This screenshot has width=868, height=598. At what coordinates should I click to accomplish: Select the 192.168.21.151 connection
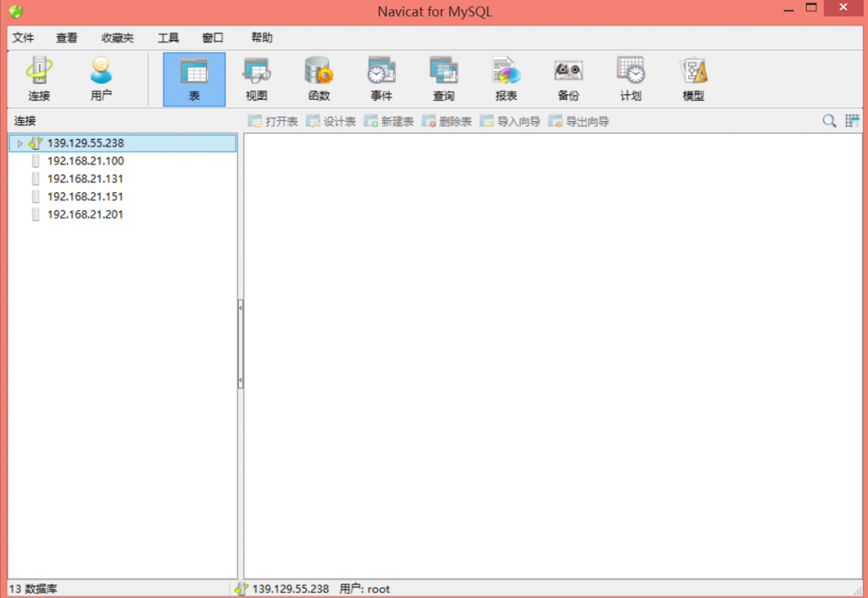point(86,197)
